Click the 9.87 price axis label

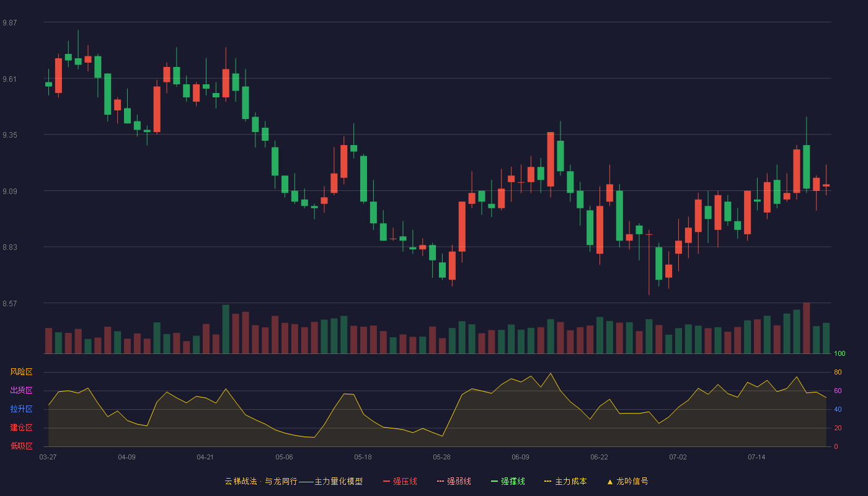[10, 23]
